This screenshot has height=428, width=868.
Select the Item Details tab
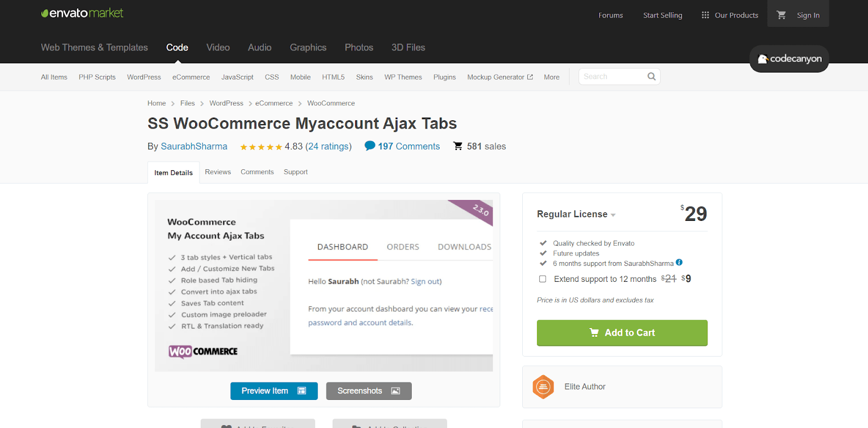[174, 173]
